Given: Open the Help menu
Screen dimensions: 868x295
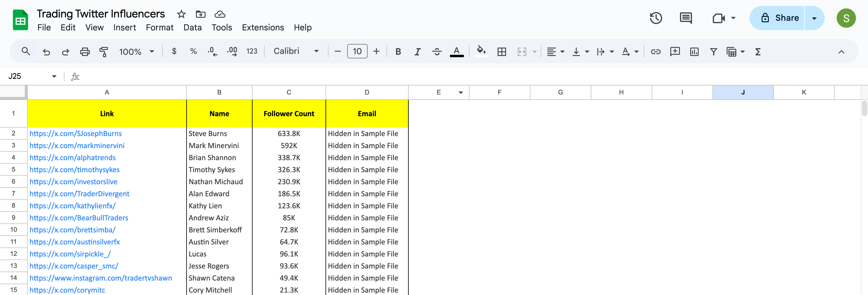Looking at the screenshot, I should [303, 28].
